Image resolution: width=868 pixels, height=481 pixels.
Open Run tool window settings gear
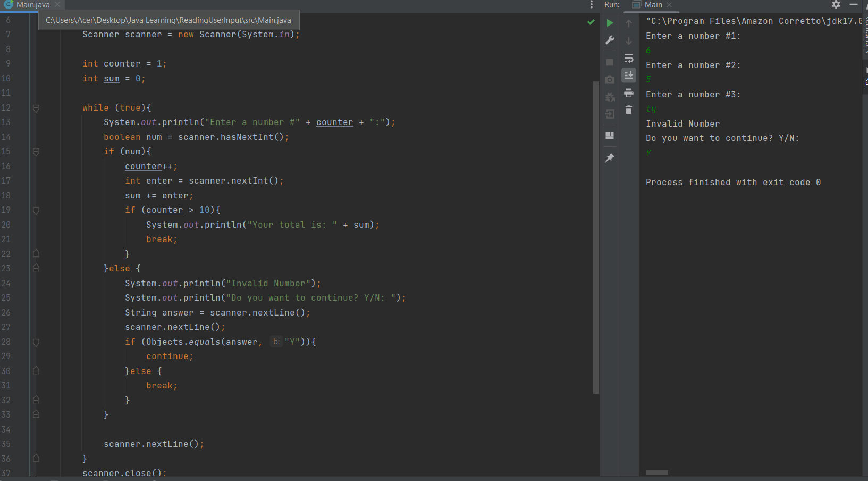click(836, 5)
